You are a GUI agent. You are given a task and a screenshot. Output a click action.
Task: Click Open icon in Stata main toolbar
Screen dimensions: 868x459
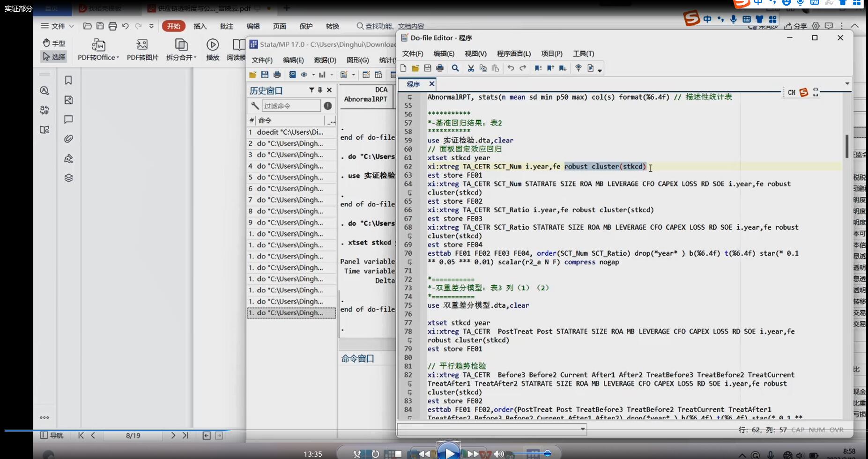[x=252, y=74]
